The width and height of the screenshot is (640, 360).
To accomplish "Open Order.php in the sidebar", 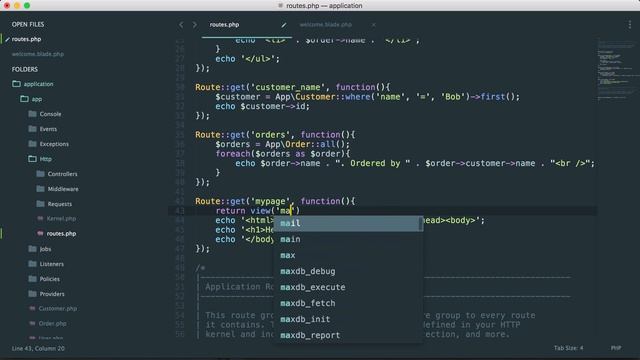I will [x=52, y=324].
